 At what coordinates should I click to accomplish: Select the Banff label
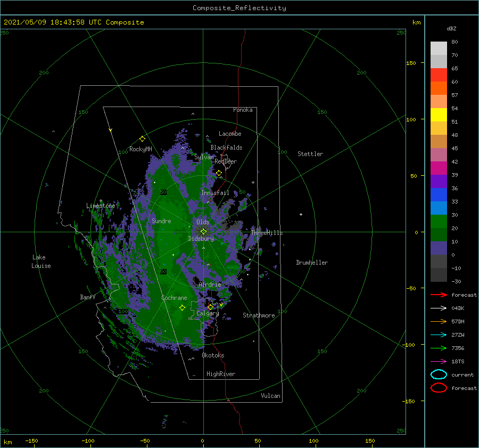(x=88, y=297)
